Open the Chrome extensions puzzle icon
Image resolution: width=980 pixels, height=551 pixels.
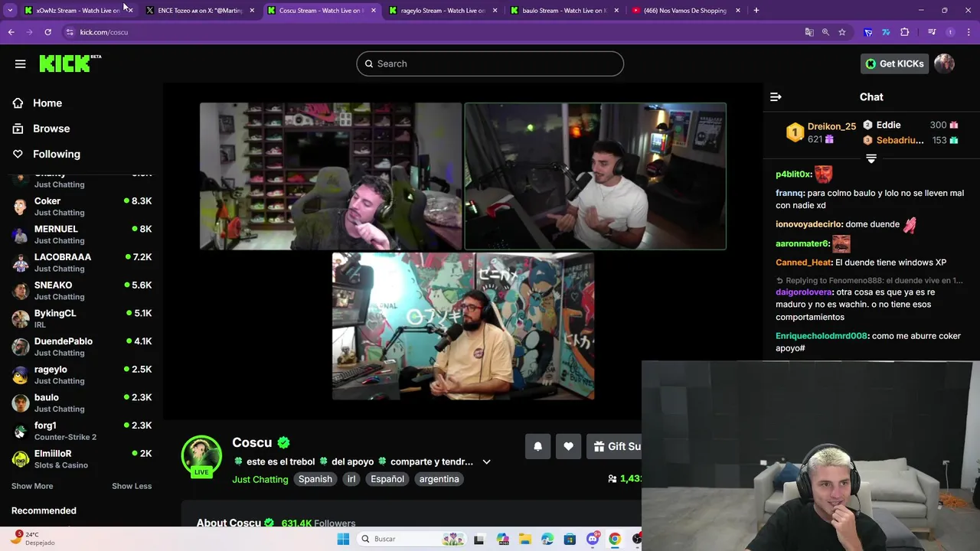(904, 32)
